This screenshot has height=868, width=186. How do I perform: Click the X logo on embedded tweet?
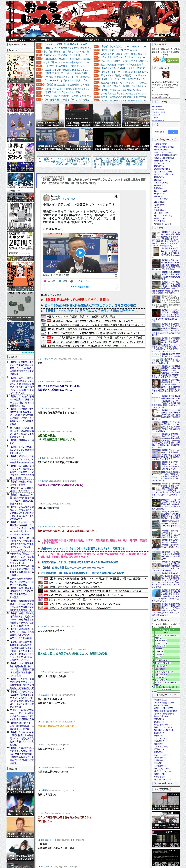coord(116,196)
